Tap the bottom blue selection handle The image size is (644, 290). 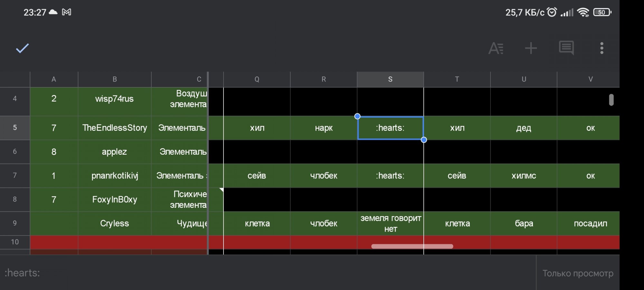[424, 140]
